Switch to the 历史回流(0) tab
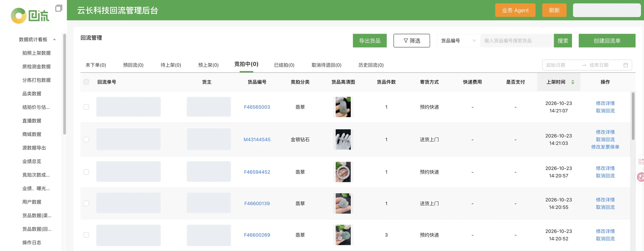 (x=371, y=65)
